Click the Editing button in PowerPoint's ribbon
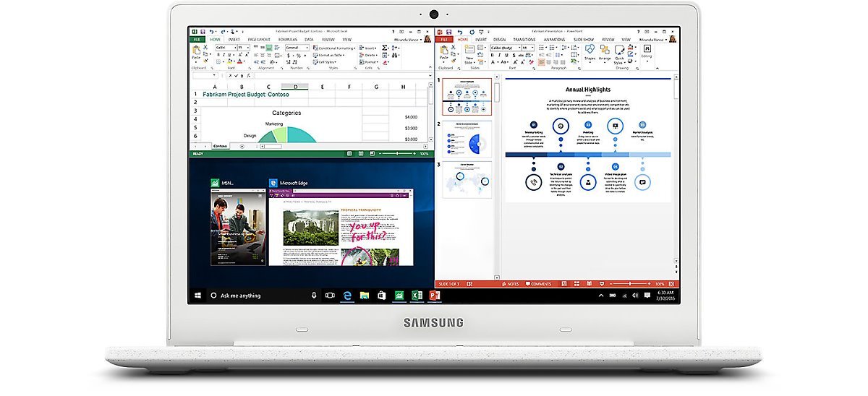Screen dimensions: 868x396 [647, 53]
